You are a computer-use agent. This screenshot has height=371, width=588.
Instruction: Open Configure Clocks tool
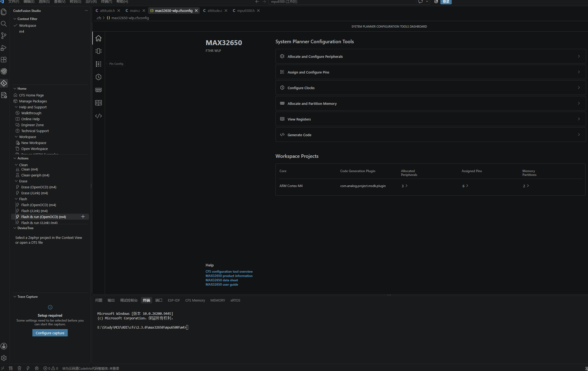[x=431, y=88]
